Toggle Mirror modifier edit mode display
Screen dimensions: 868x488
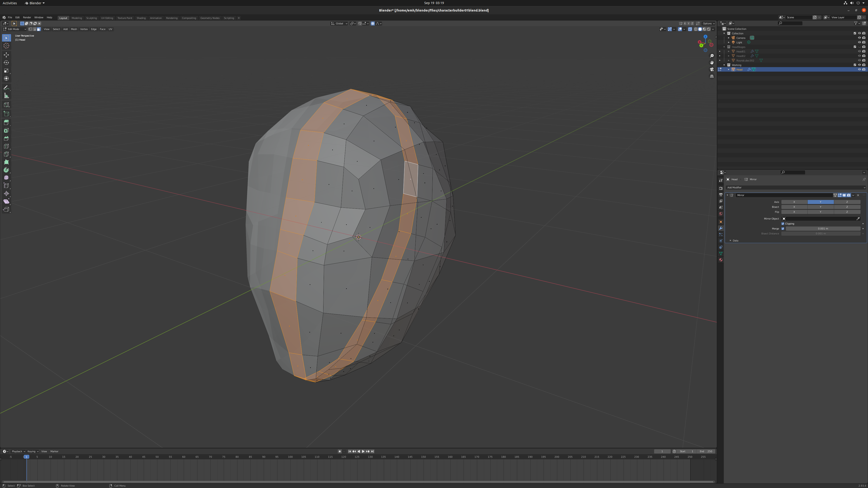click(840, 195)
